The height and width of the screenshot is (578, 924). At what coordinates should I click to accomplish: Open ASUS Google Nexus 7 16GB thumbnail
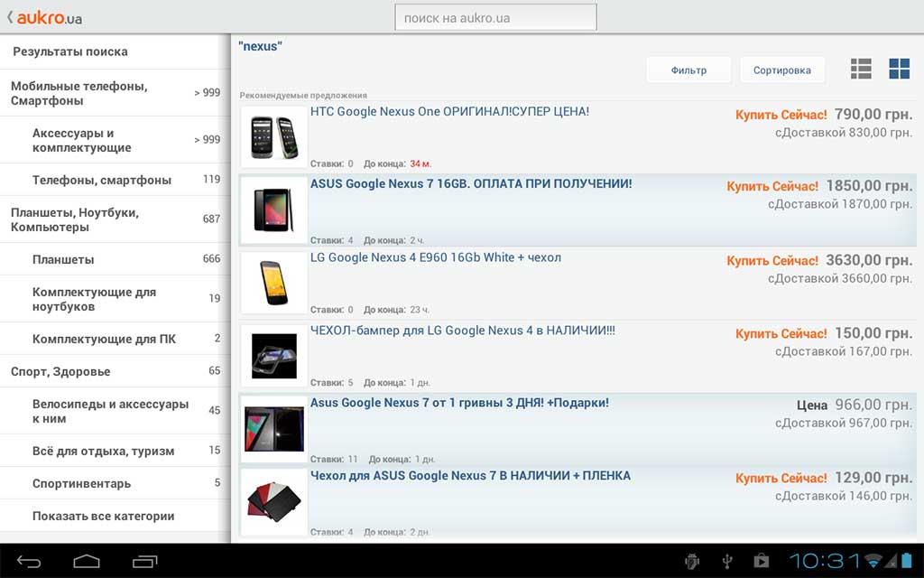pyautogui.click(x=274, y=210)
